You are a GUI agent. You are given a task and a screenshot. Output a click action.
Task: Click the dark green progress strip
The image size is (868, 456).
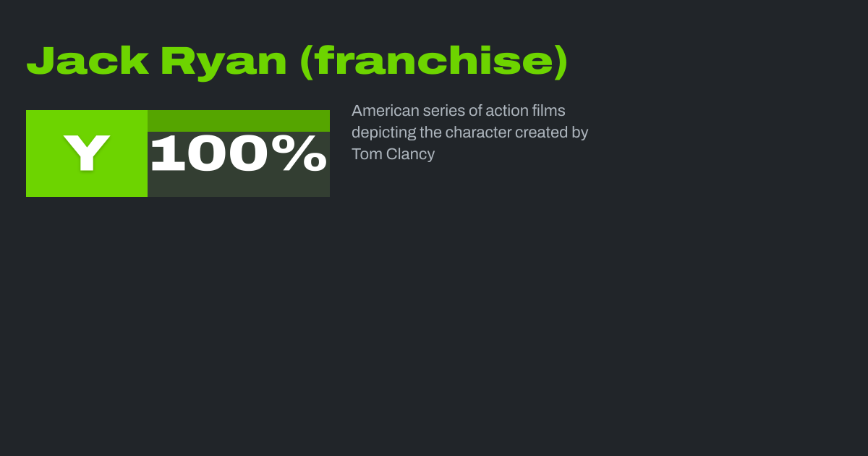click(x=239, y=120)
